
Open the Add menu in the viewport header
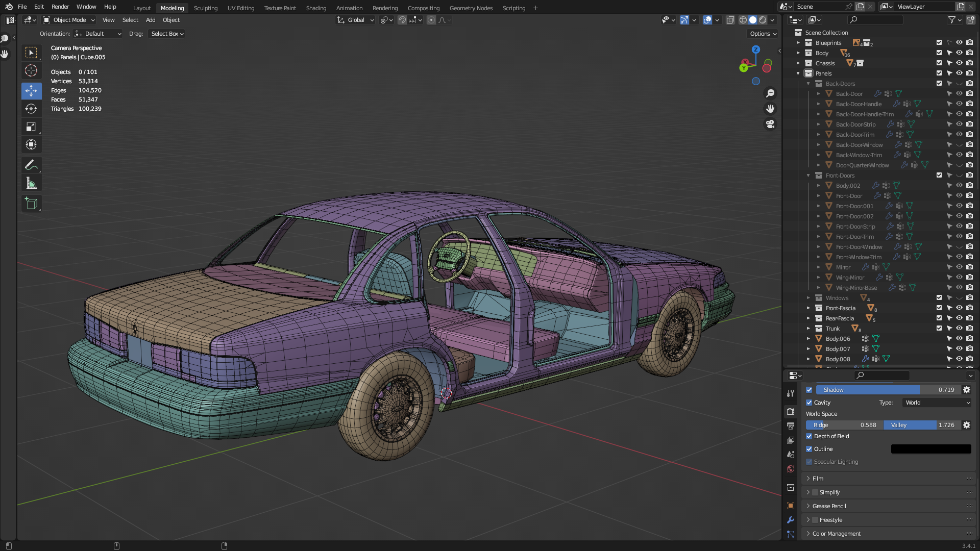click(150, 20)
